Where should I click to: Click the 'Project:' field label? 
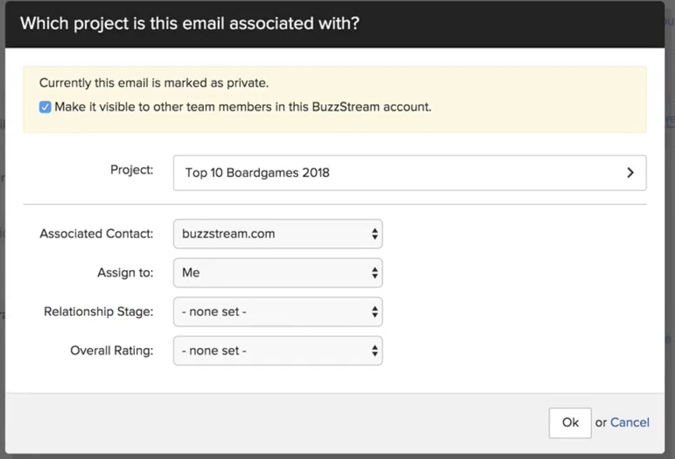click(132, 170)
